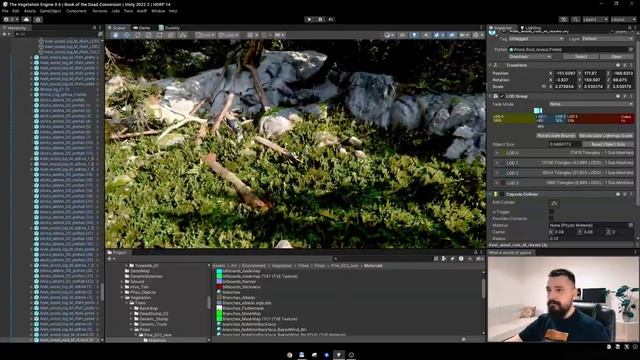Viewport: 640px width, 360px height.
Task: Click the Scene camera settings icon
Action: point(463,36)
